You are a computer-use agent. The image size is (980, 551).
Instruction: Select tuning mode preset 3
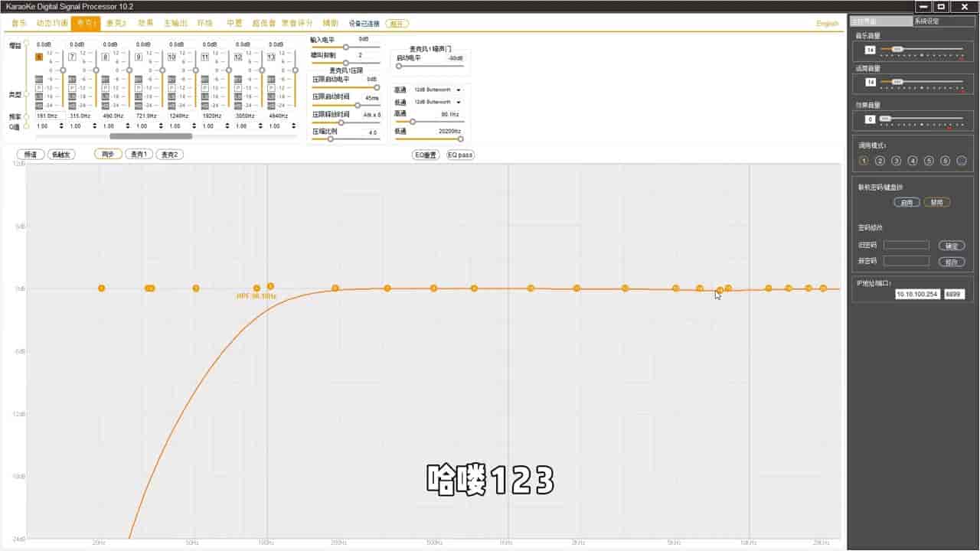tap(897, 161)
